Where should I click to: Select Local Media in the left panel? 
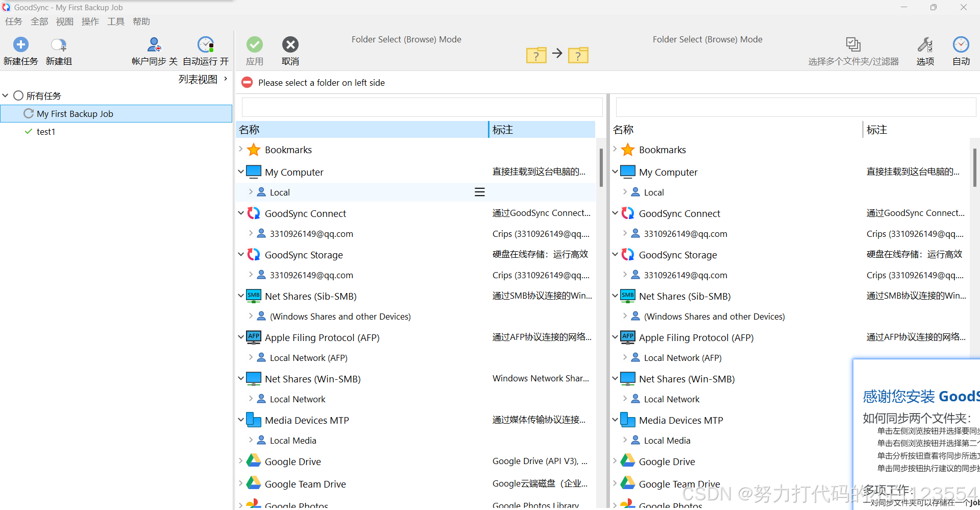(293, 441)
